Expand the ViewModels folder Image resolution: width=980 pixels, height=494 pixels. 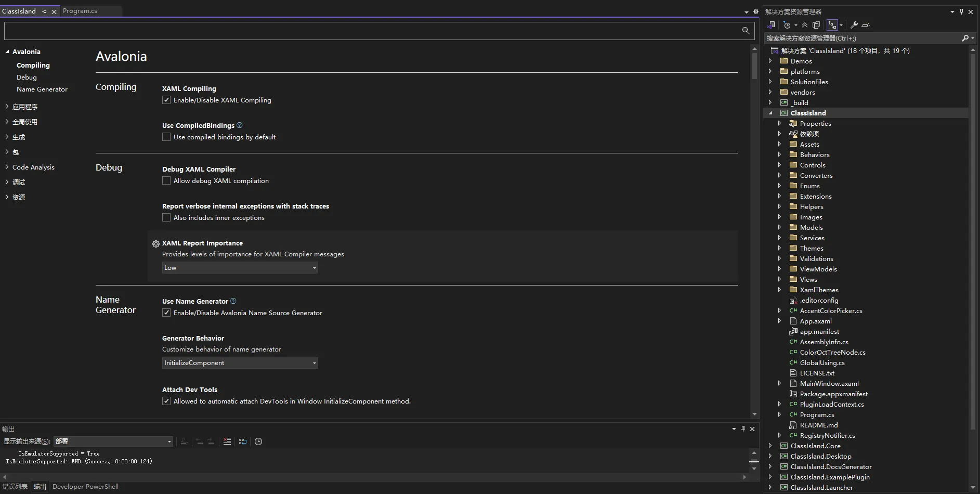[779, 269]
